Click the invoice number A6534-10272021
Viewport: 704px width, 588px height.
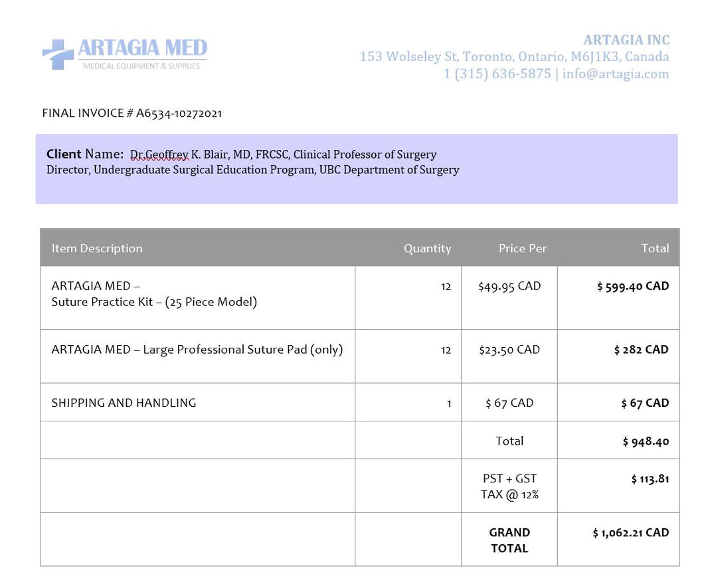coord(179,113)
